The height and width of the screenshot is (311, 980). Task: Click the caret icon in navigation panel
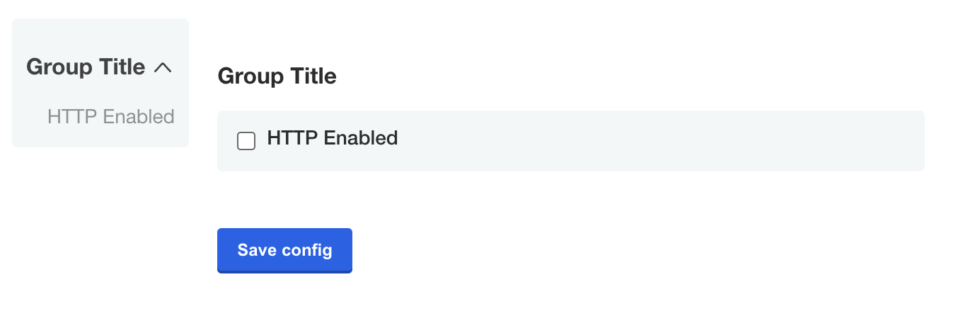tap(163, 68)
